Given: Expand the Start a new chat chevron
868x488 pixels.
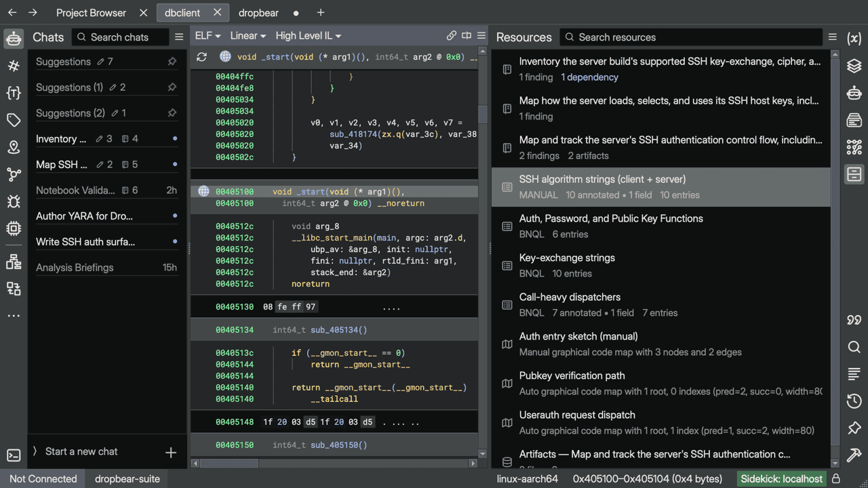Looking at the screenshot, I should (x=35, y=451).
